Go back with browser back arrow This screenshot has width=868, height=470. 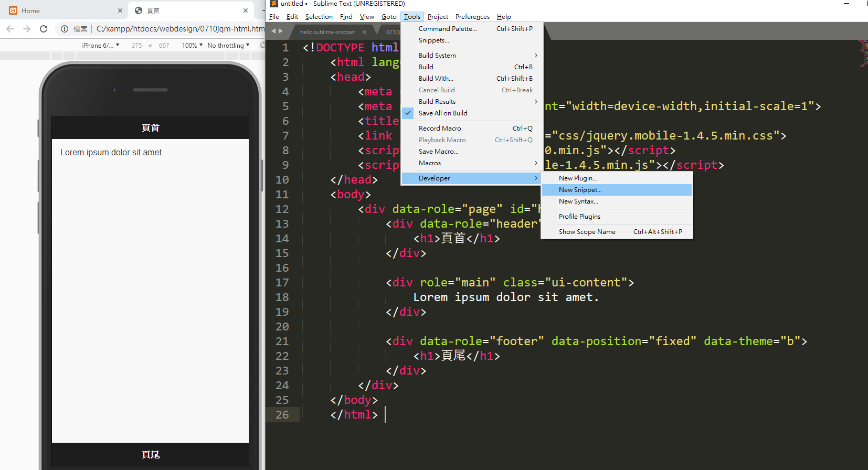point(10,29)
